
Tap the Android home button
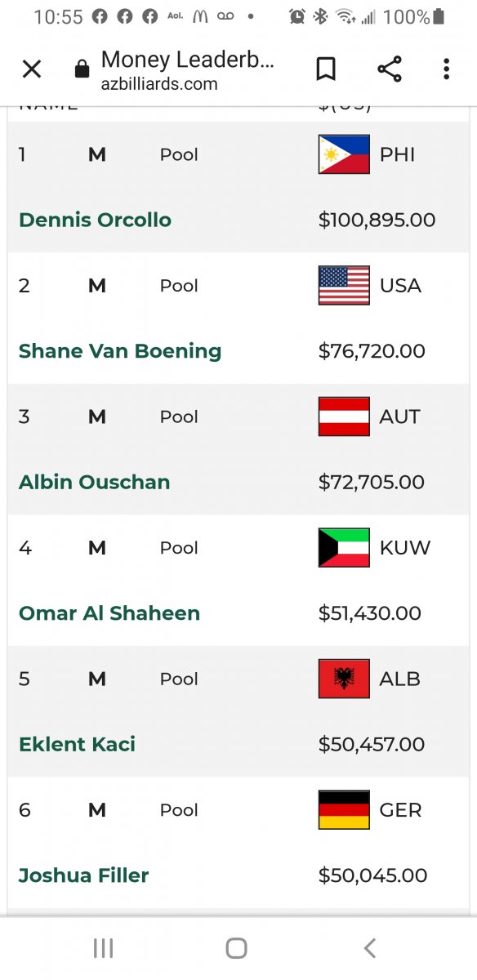(x=237, y=947)
